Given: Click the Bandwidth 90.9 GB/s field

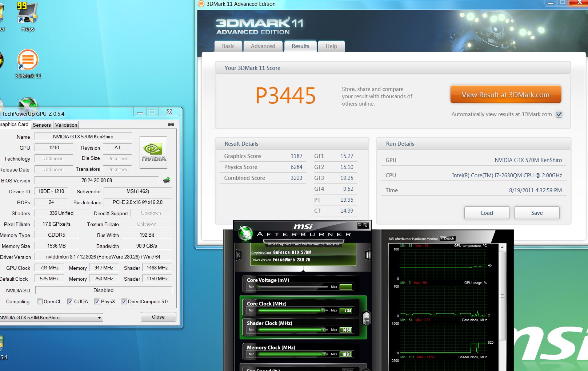Looking at the screenshot, I should click(147, 246).
